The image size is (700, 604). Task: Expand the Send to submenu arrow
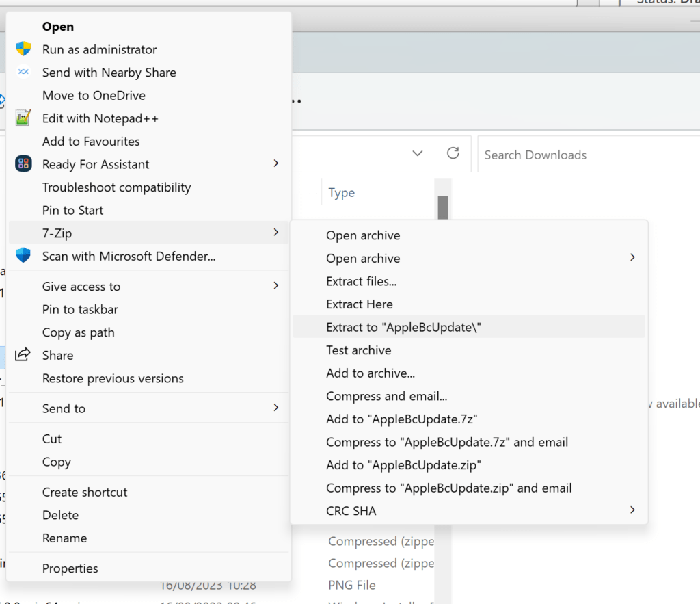pyautogui.click(x=276, y=408)
